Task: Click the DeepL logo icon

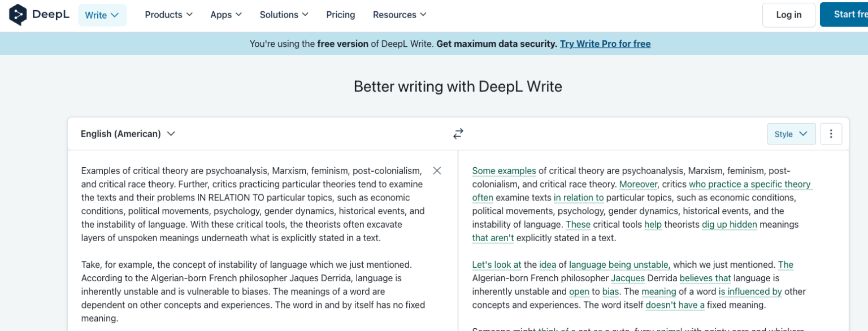Action: coord(18,15)
